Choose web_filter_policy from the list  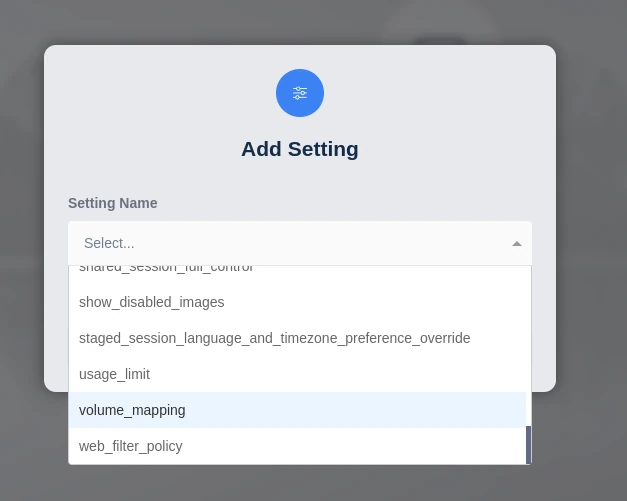pyautogui.click(x=131, y=446)
